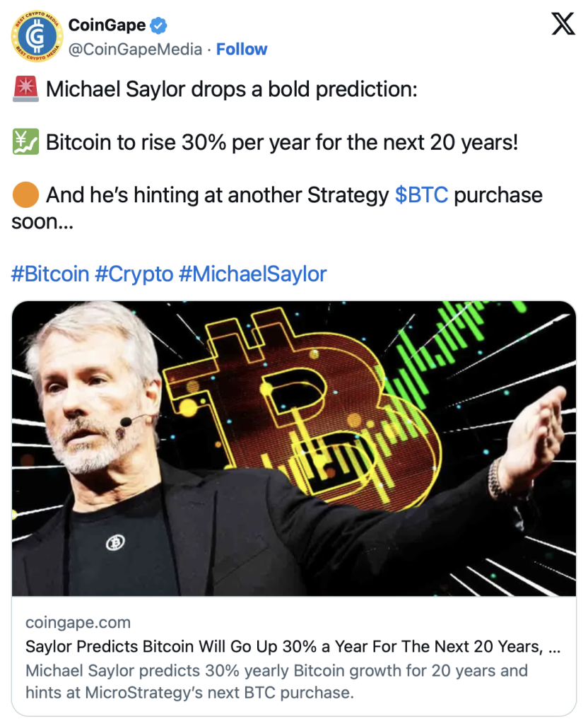Click the tweet text about 30% per year

coord(281,142)
